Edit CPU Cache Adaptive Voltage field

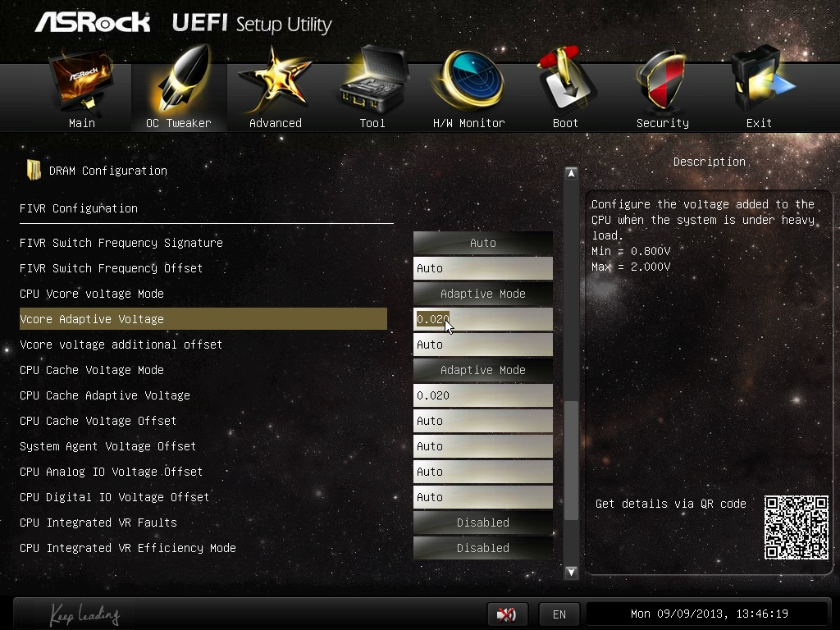point(482,395)
